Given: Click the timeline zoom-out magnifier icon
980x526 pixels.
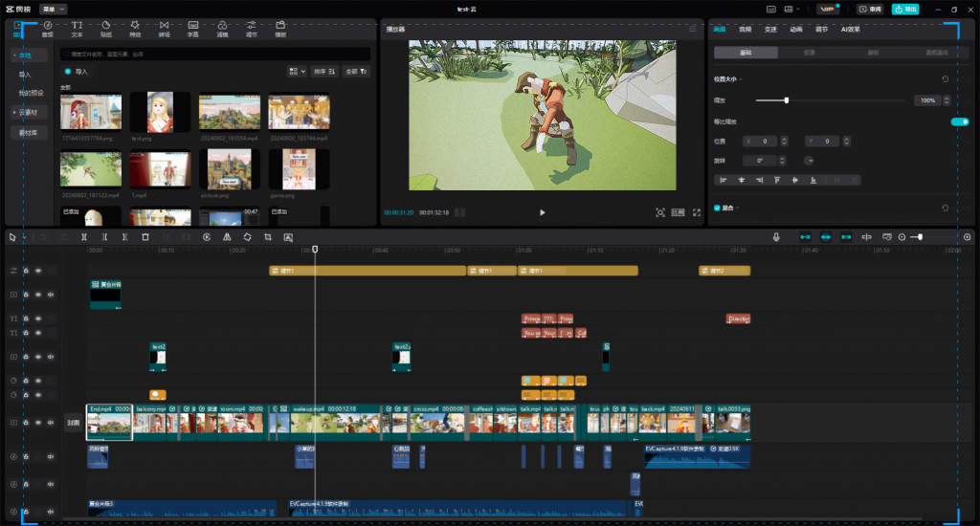Looking at the screenshot, I should click(x=902, y=237).
